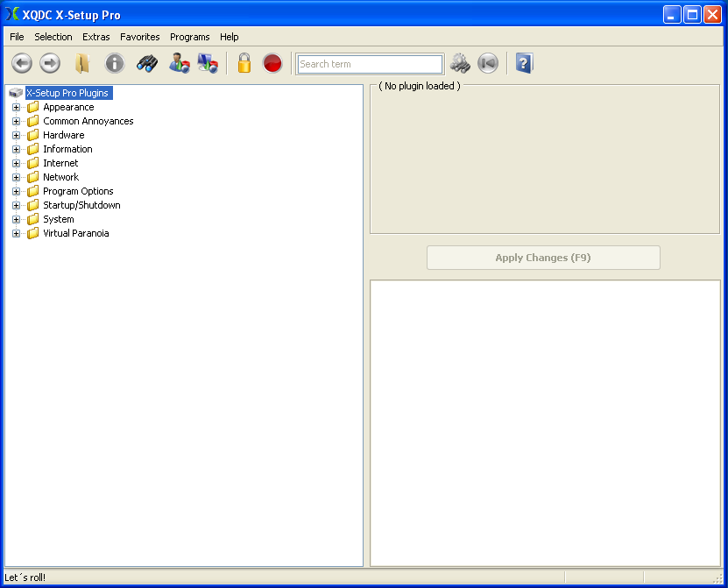Select the Network label in tree

61,177
